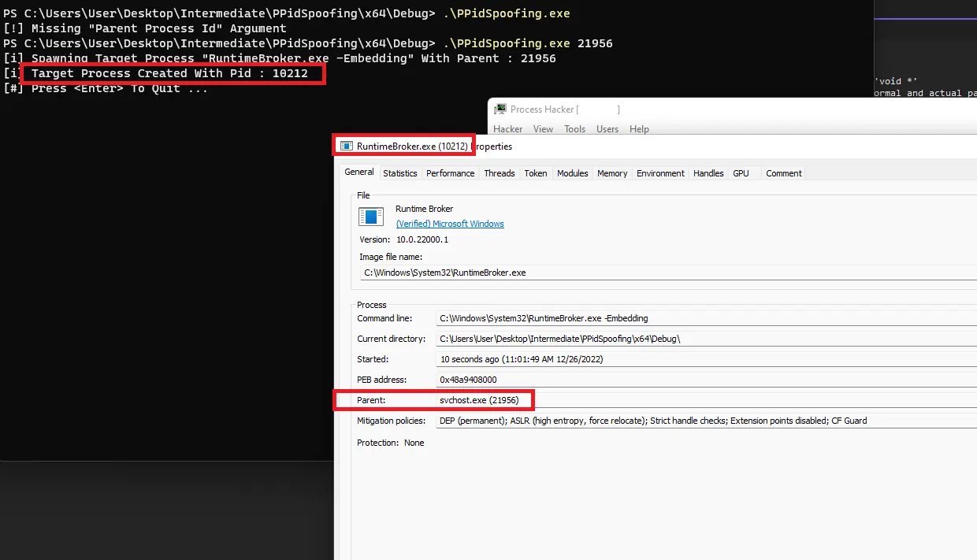Click the RuntimeBroker.exe properties window icon

347,146
